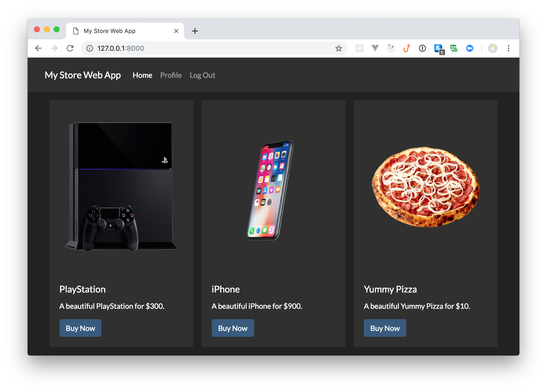
Task: Click the iPhone product image
Action: [270, 190]
